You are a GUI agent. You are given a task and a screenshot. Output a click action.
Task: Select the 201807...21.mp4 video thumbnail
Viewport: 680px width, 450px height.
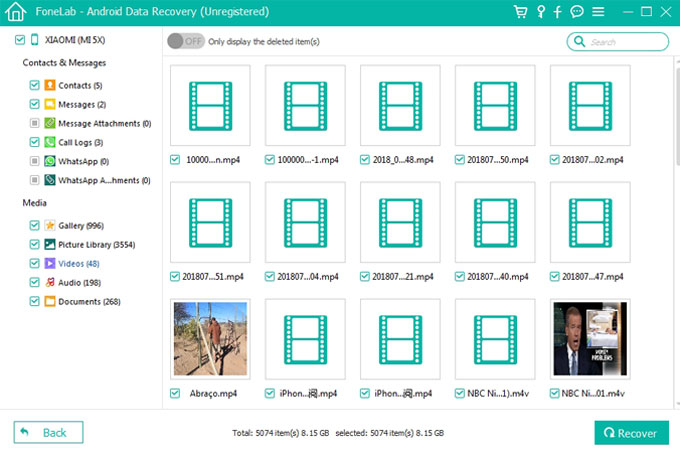[400, 222]
